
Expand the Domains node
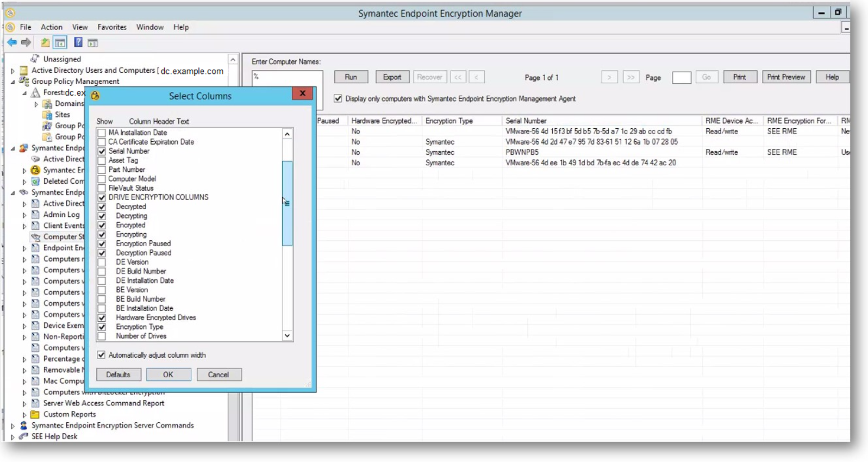(x=36, y=104)
